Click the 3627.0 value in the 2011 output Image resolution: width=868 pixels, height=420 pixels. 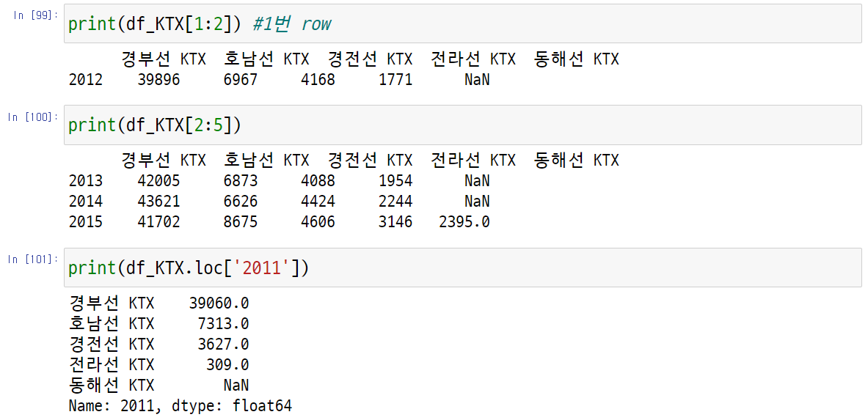point(223,345)
